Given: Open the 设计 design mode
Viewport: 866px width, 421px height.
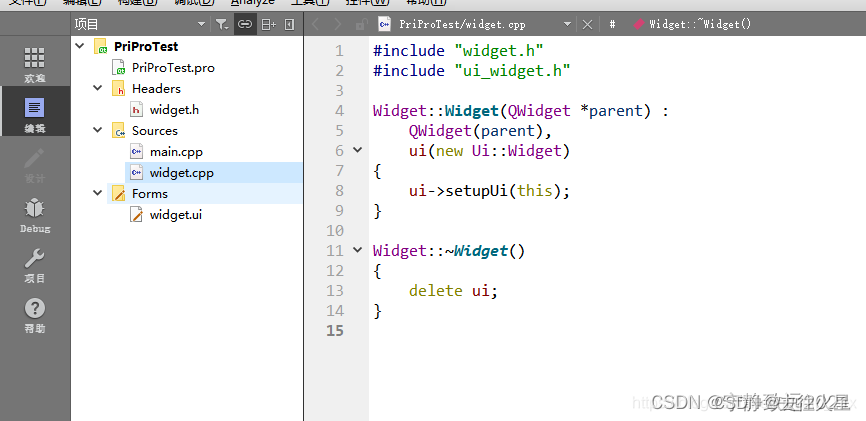Looking at the screenshot, I should [x=34, y=165].
